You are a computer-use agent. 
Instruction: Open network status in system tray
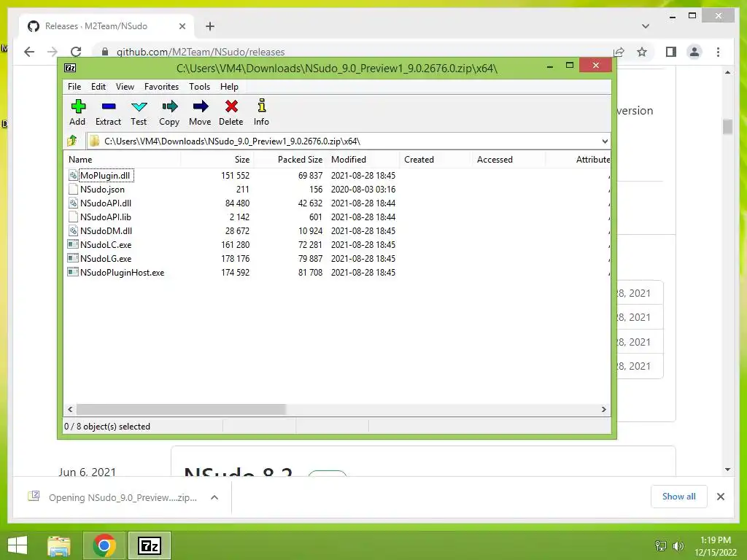(x=661, y=545)
